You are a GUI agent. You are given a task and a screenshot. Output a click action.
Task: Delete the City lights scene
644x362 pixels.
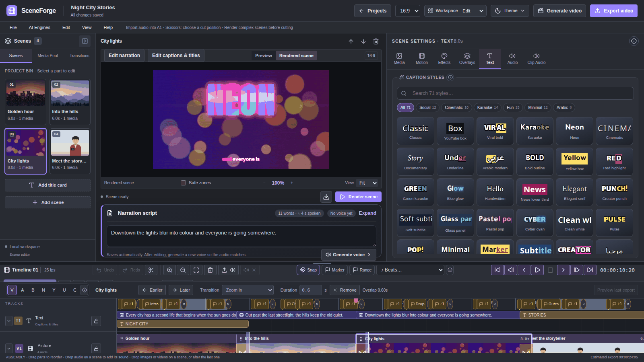click(x=376, y=41)
